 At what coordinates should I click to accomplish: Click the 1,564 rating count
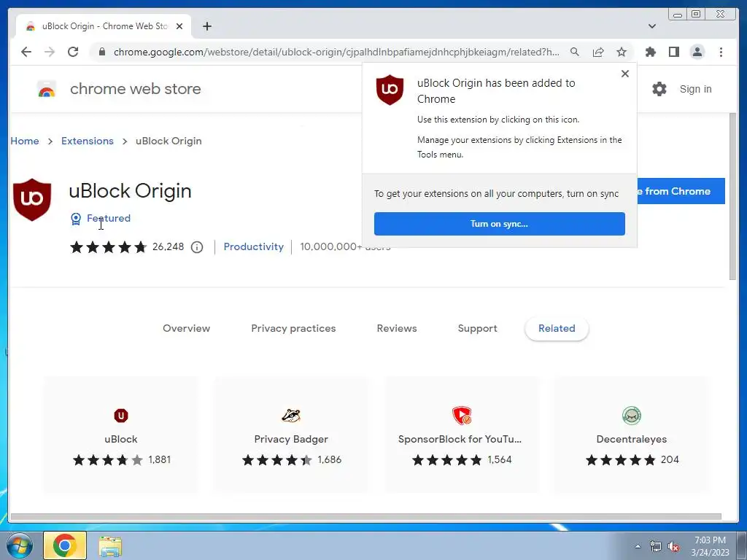click(499, 459)
